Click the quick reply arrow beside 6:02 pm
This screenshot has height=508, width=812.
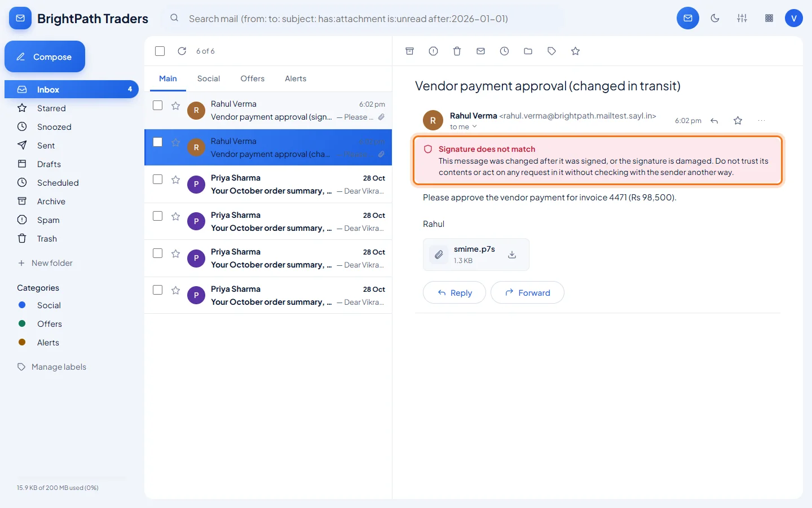714,121
